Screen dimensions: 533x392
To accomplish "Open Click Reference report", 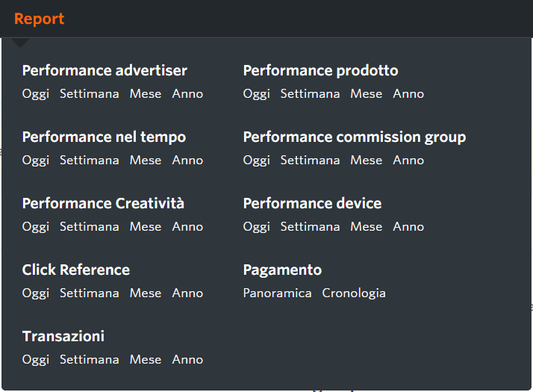I will pyautogui.click(x=76, y=270).
